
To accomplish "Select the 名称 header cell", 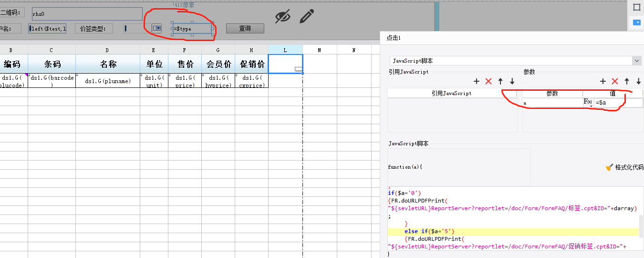I will tap(107, 64).
